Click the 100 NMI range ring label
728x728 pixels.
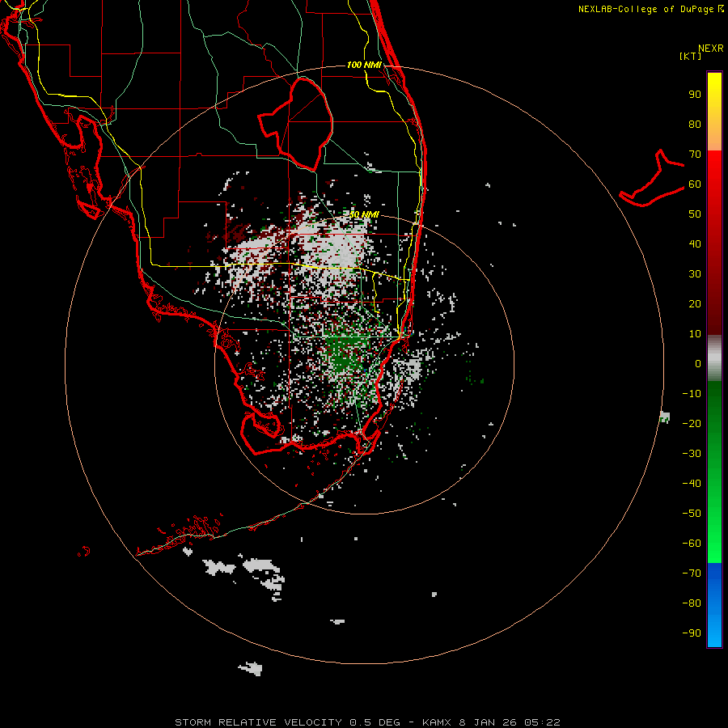pyautogui.click(x=364, y=65)
